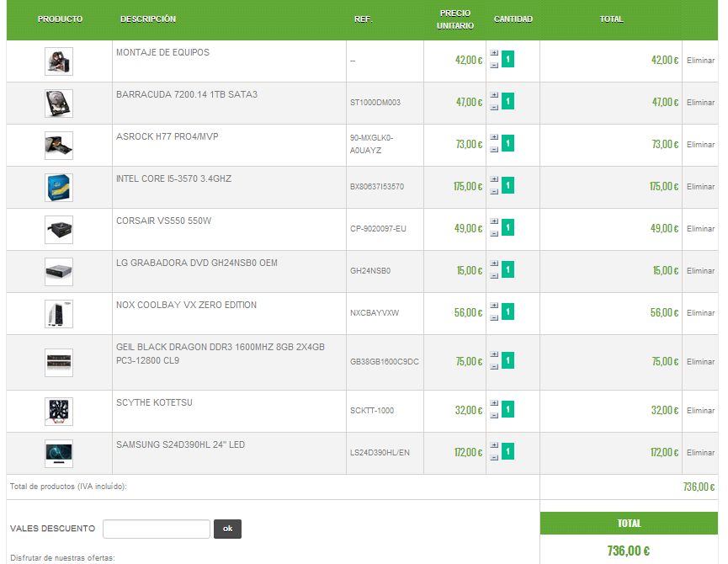The height and width of the screenshot is (564, 728).
Task: Increase quantity of INTEL CORE I5-3570
Action: (494, 179)
